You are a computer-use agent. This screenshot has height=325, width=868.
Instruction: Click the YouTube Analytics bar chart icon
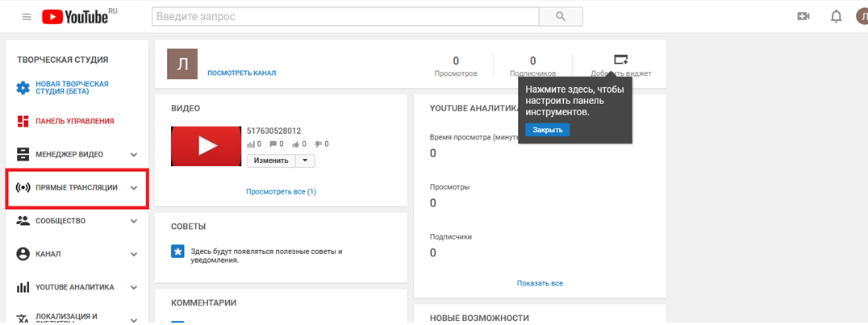pyautogui.click(x=23, y=287)
